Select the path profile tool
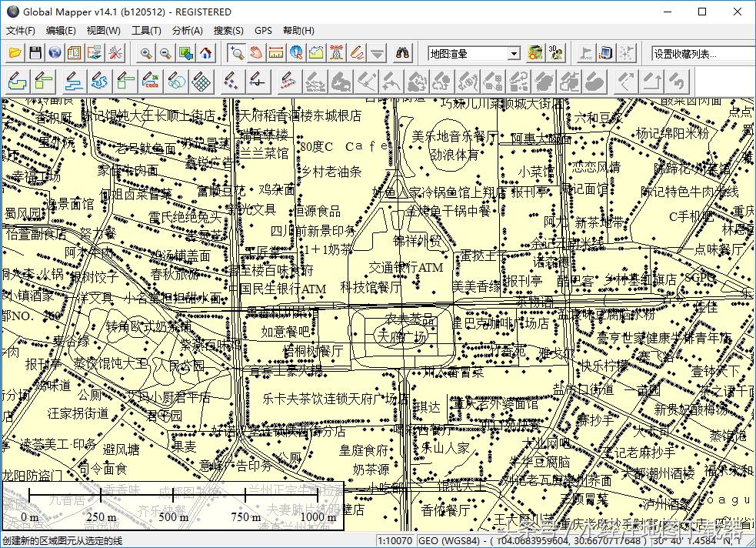 [316, 53]
